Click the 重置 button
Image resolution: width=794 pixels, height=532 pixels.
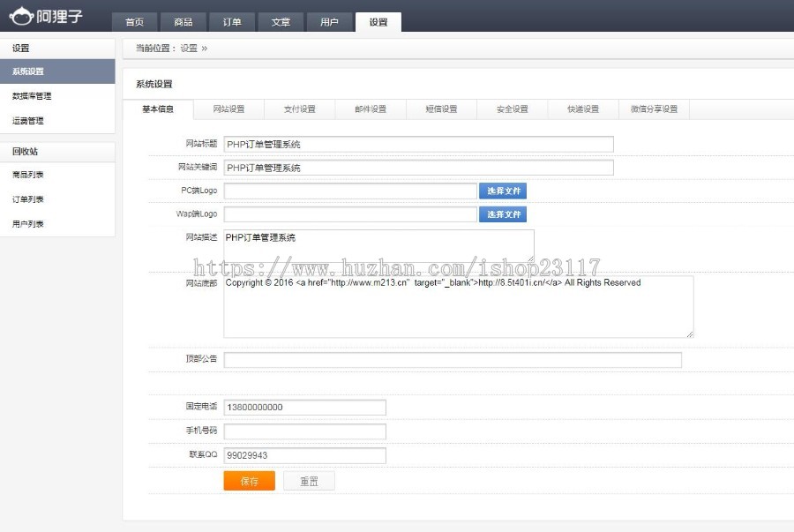[309, 481]
